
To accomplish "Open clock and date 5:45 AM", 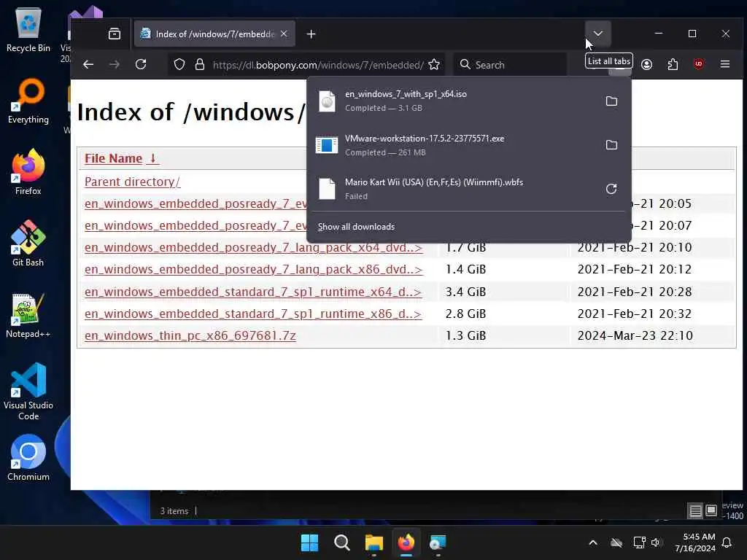I will [695, 542].
